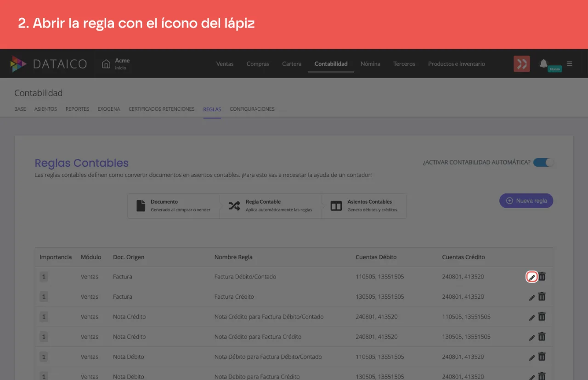Switch to the CONFIGURACIONES tab
The image size is (588, 380).
252,109
